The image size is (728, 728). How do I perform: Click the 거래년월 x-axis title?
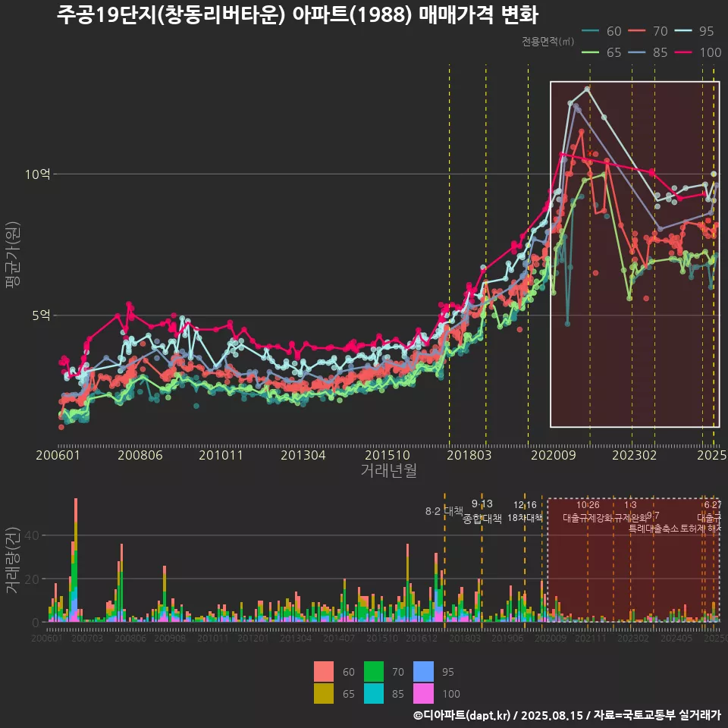tap(388, 470)
